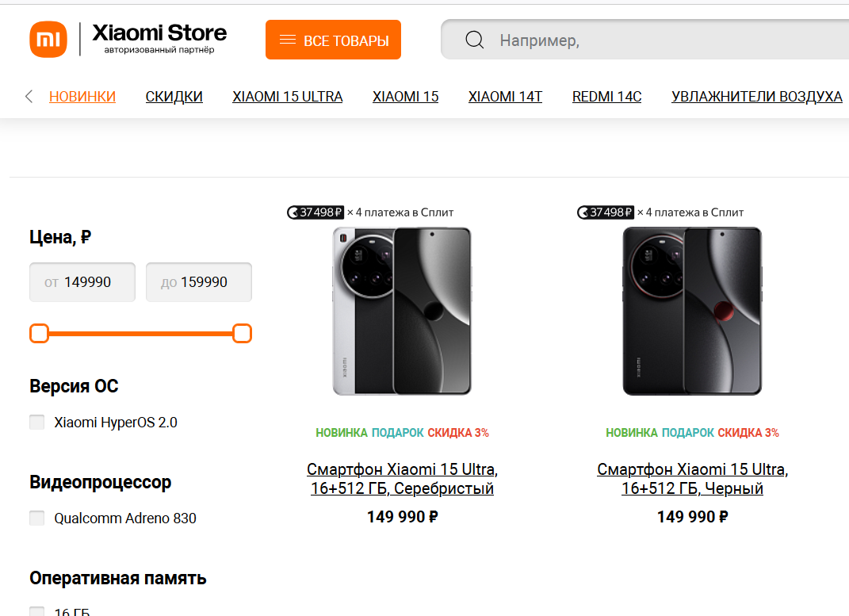Image resolution: width=849 pixels, height=616 pixels.
Task: Toggle the 16 ГБ memory checkbox
Action: point(37,611)
